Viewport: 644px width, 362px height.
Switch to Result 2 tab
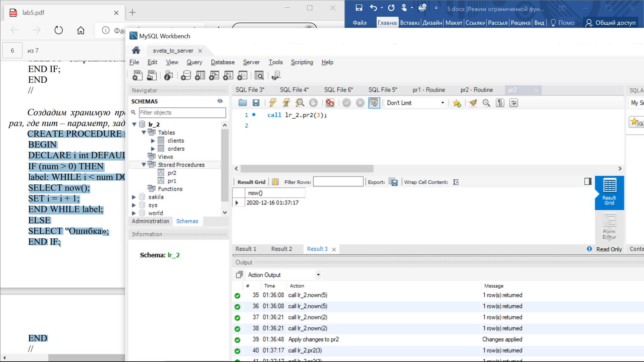tap(281, 249)
